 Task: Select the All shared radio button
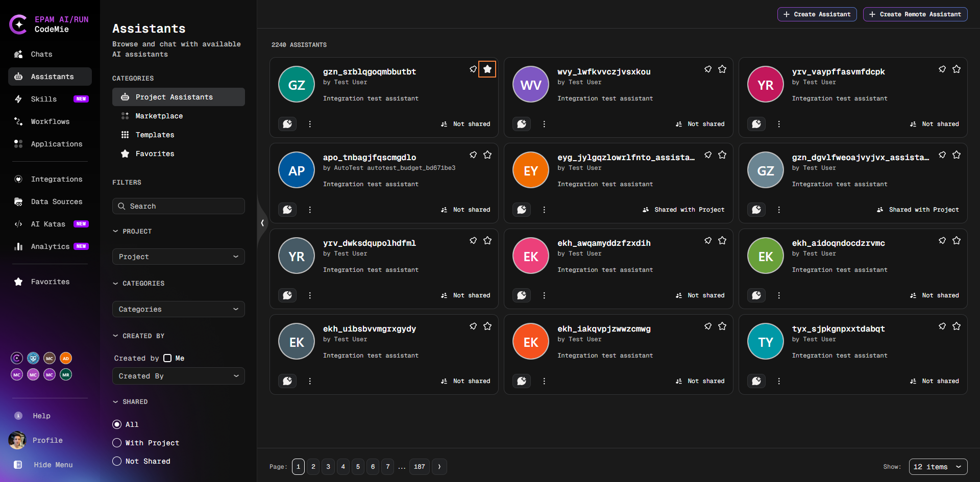[117, 424]
